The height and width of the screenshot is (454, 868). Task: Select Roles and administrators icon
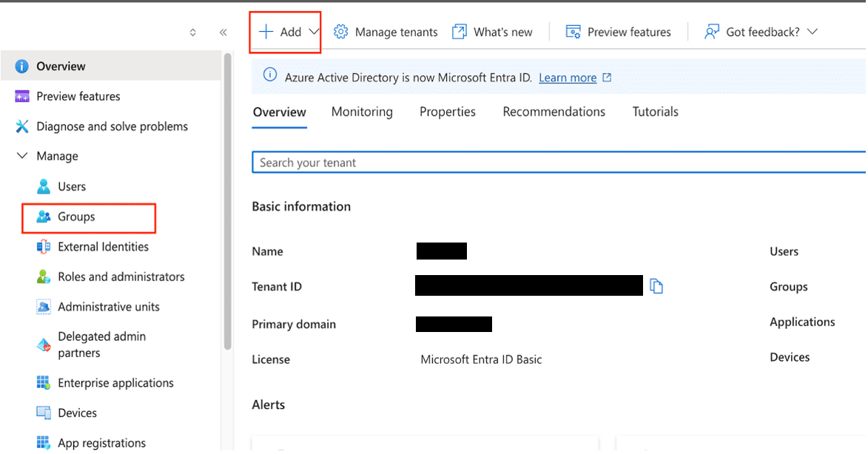[x=44, y=277]
